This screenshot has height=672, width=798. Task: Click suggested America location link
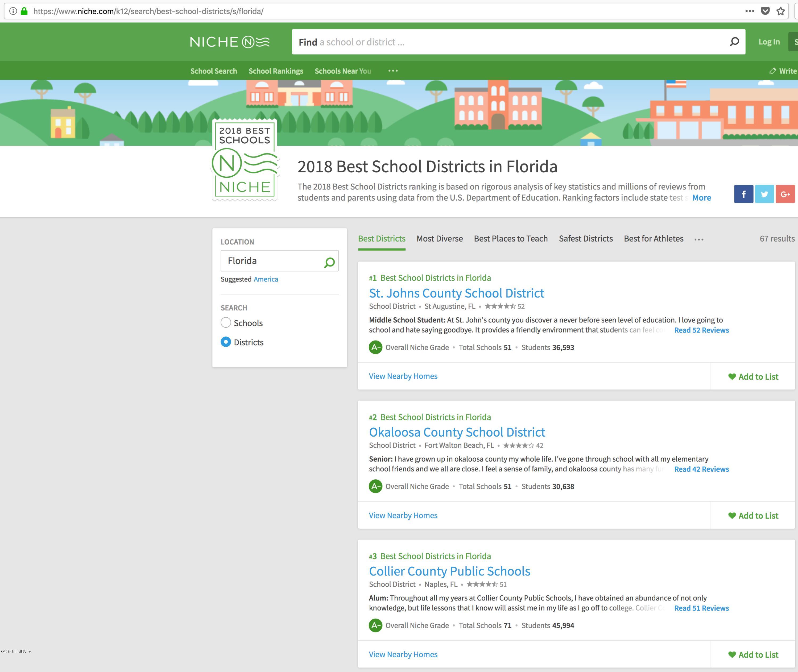266,279
